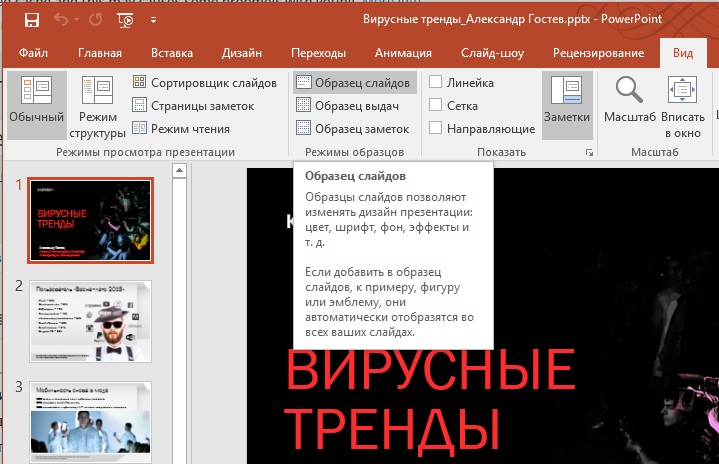Image resolution: width=719 pixels, height=464 pixels.
Task: Start slideshow from beginning quick-access icon
Action: click(127, 20)
